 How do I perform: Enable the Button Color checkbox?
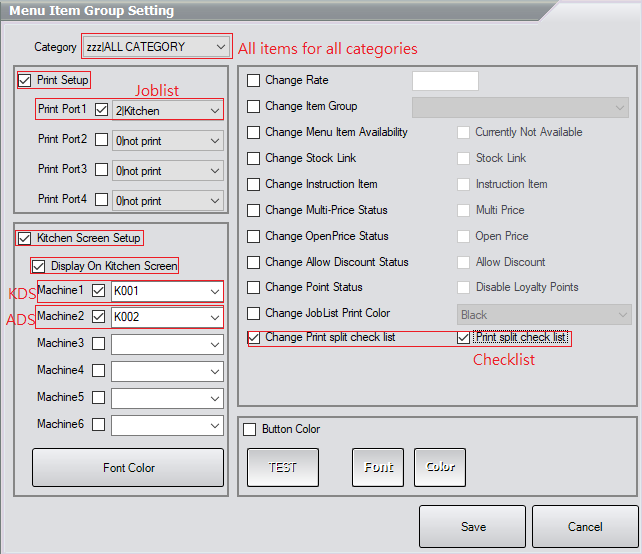(249, 430)
